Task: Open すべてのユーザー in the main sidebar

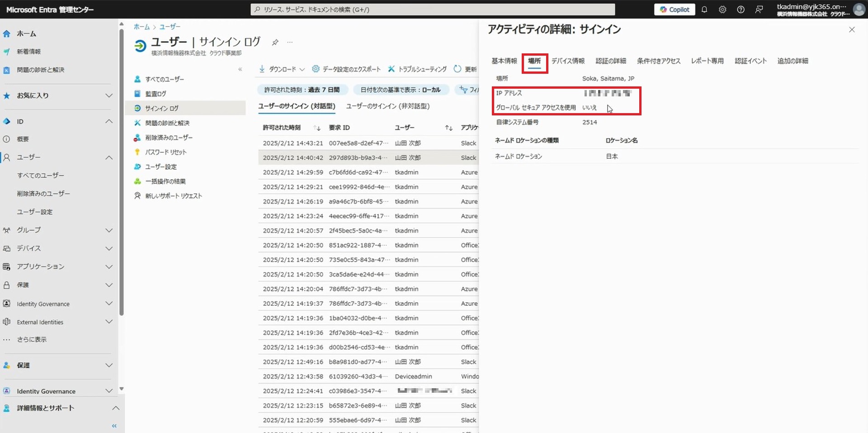Action: click(41, 175)
